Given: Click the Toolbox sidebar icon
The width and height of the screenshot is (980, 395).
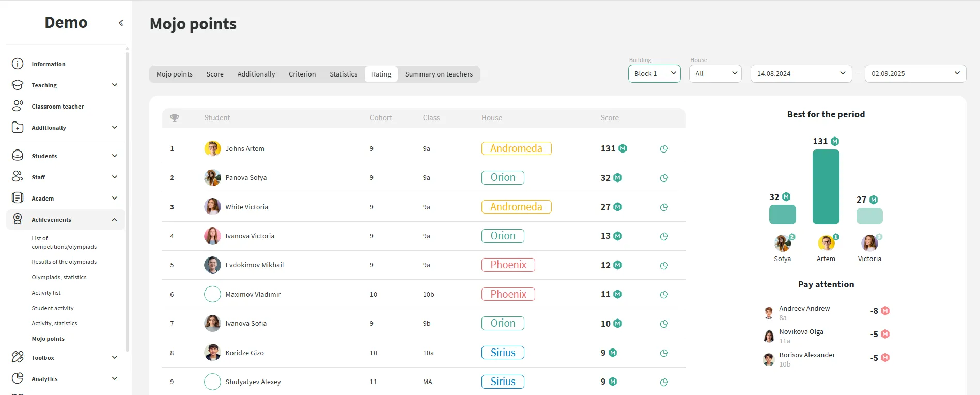Looking at the screenshot, I should tap(18, 357).
